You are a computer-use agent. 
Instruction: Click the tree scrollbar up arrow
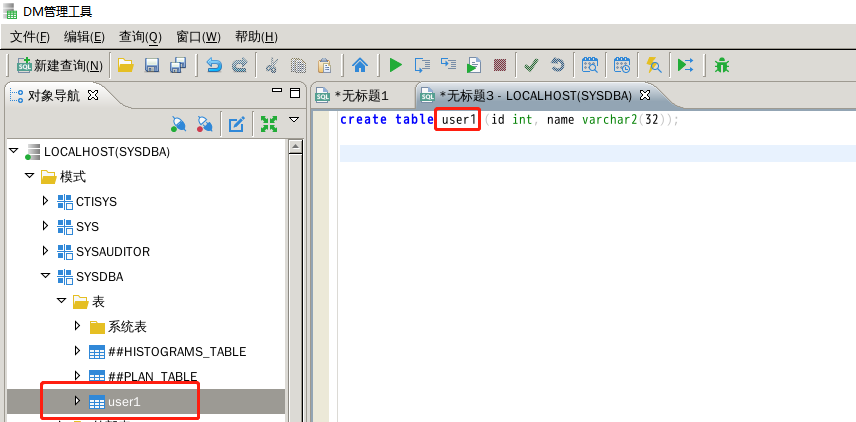point(295,146)
